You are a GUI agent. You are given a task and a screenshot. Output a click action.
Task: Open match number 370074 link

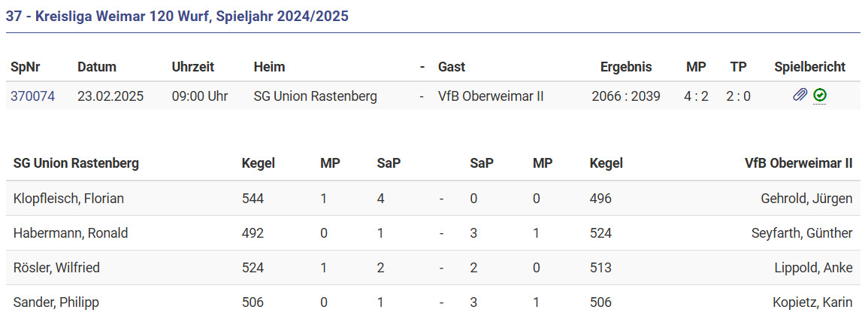click(32, 96)
